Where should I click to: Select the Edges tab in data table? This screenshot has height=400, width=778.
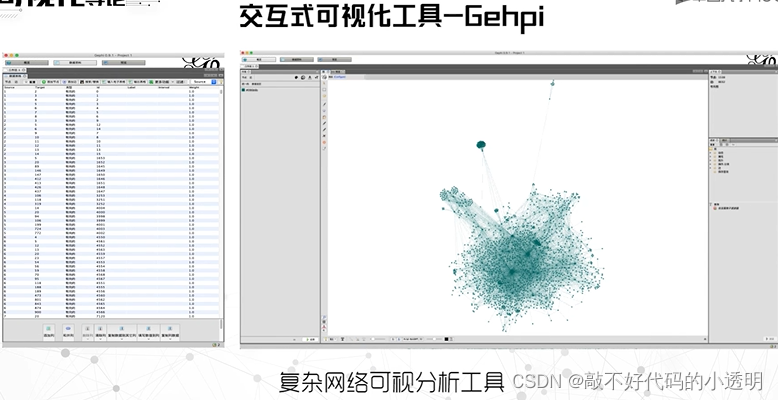15,81
